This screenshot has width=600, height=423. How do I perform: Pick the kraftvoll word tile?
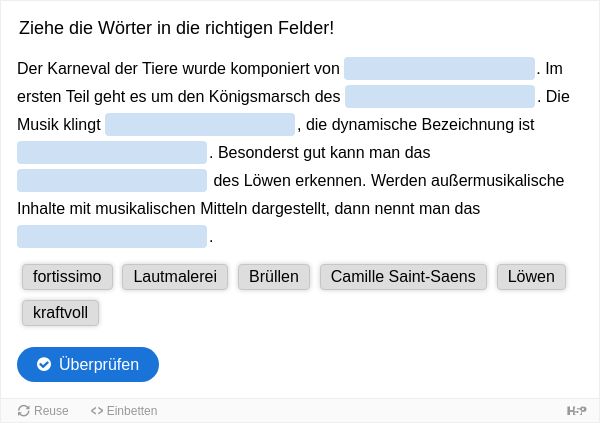point(60,313)
